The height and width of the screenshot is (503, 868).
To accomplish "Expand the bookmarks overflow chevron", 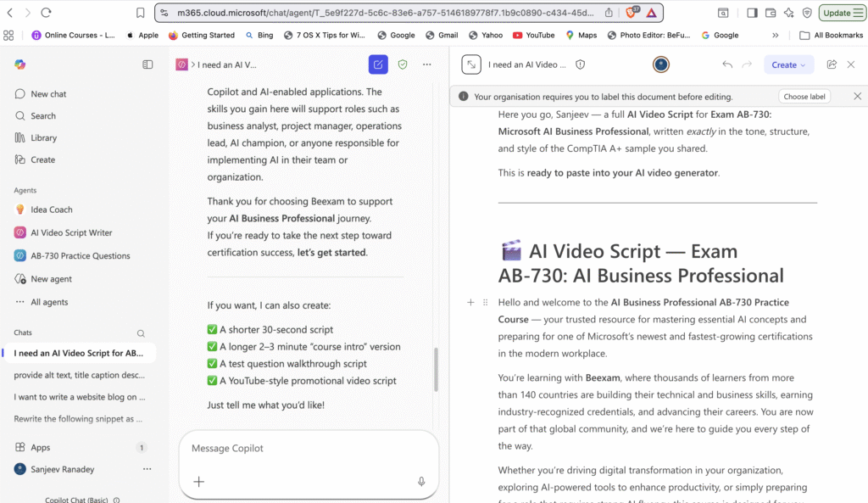I will coord(774,35).
